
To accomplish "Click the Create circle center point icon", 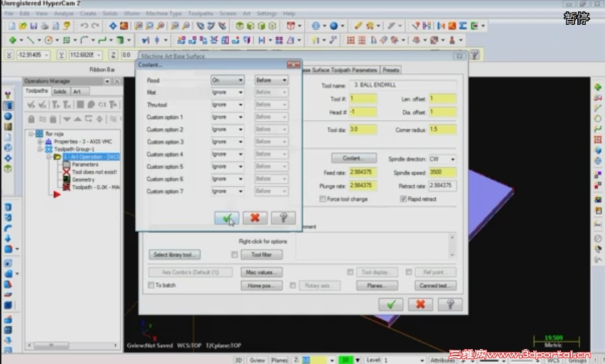I will (x=48, y=40).
